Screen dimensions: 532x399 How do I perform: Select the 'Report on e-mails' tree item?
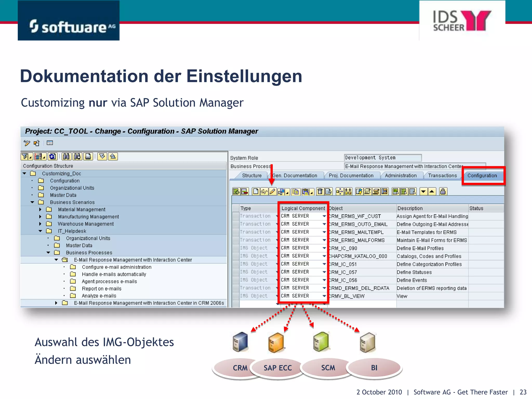tap(102, 289)
